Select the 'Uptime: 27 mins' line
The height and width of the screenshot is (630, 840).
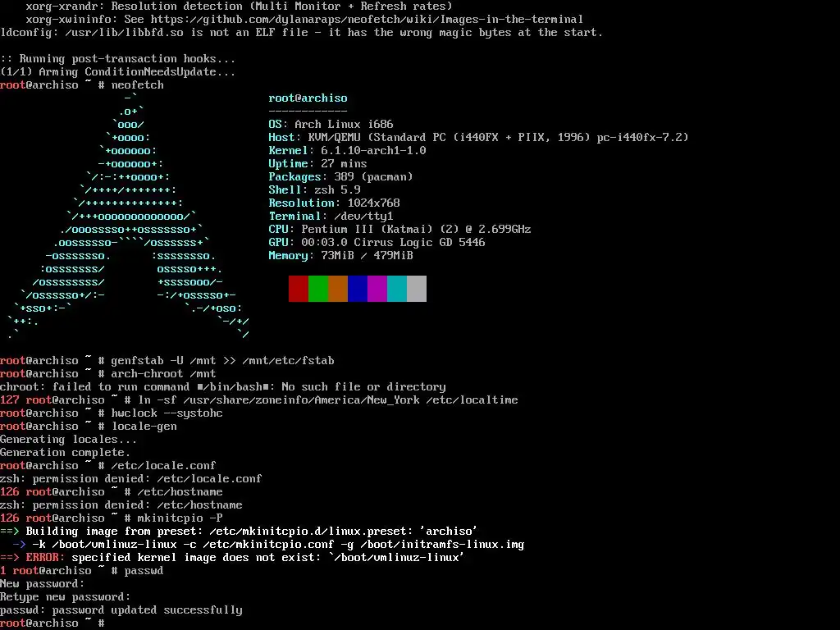[317, 163]
